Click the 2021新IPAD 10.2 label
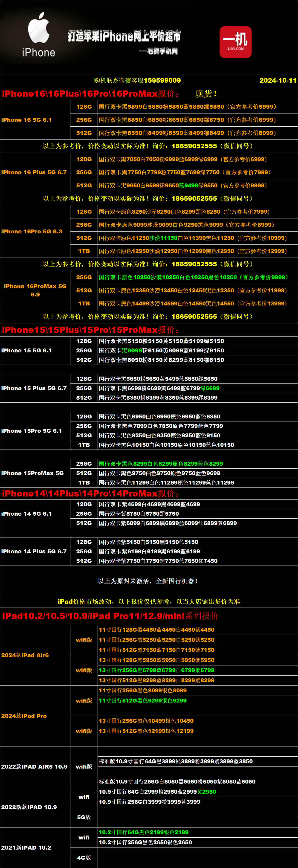298x868 pixels. 26,848
